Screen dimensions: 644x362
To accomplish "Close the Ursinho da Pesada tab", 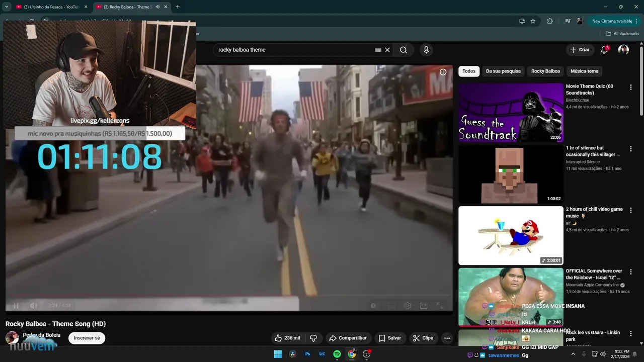I will point(86,7).
